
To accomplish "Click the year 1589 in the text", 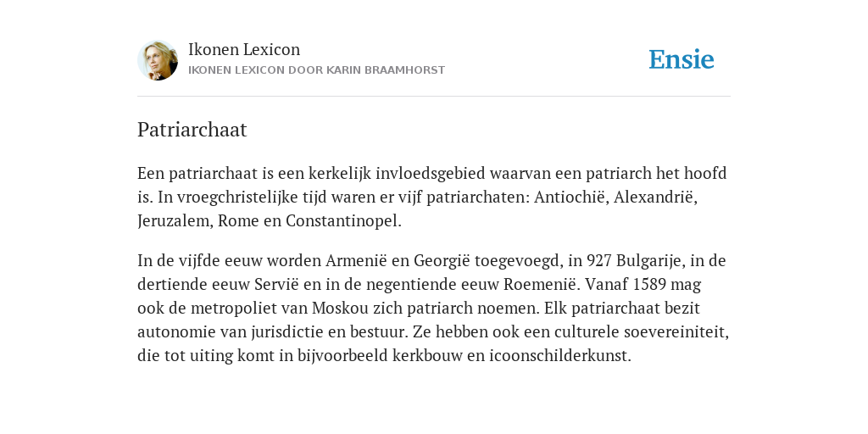I will coord(650,285).
